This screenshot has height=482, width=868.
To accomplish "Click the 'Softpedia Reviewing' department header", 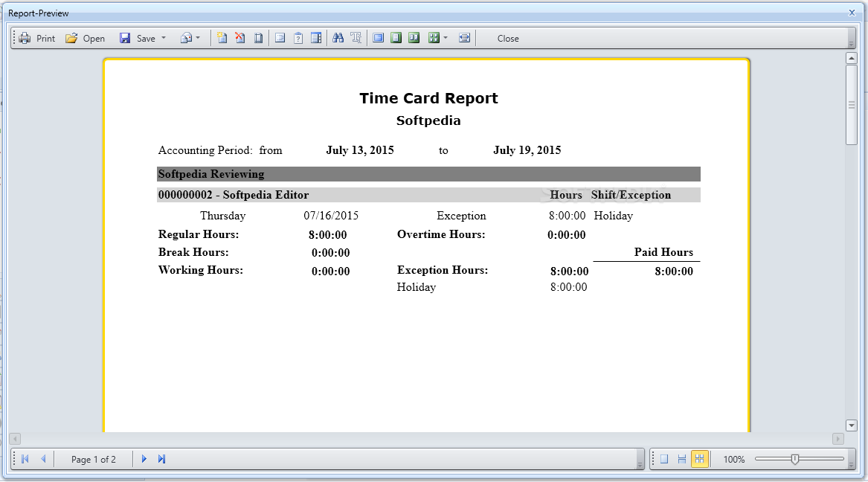I will 428,174.
